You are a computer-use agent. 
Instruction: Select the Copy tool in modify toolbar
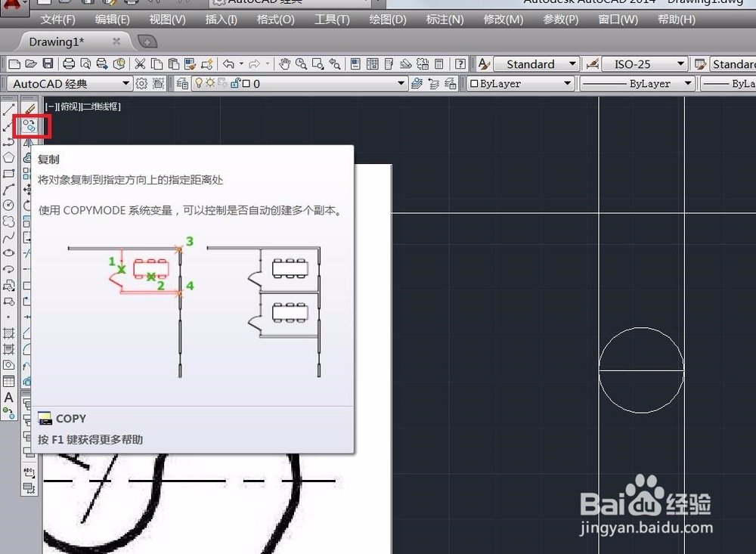tap(29, 126)
